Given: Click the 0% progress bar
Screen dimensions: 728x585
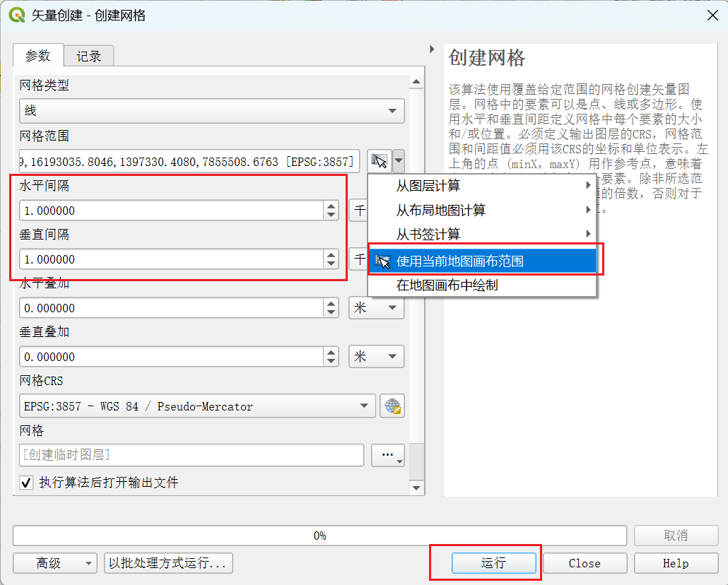Looking at the screenshot, I should point(319,536).
